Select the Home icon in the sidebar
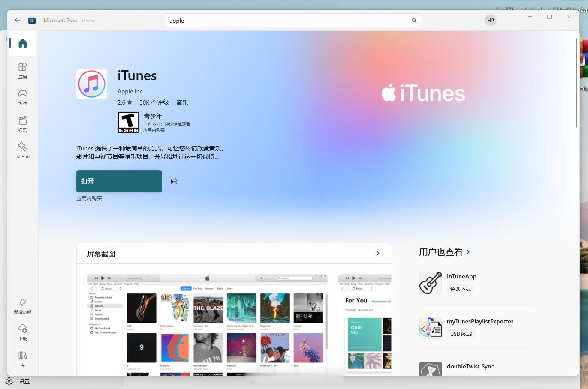 [23, 43]
